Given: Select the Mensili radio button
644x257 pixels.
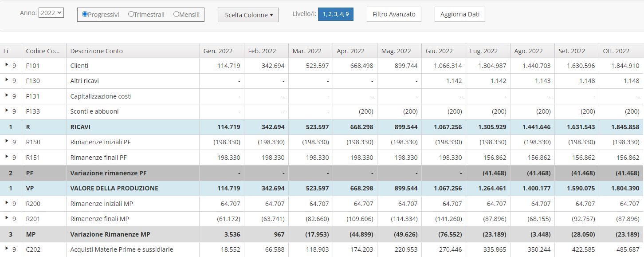Looking at the screenshot, I should 176,14.
